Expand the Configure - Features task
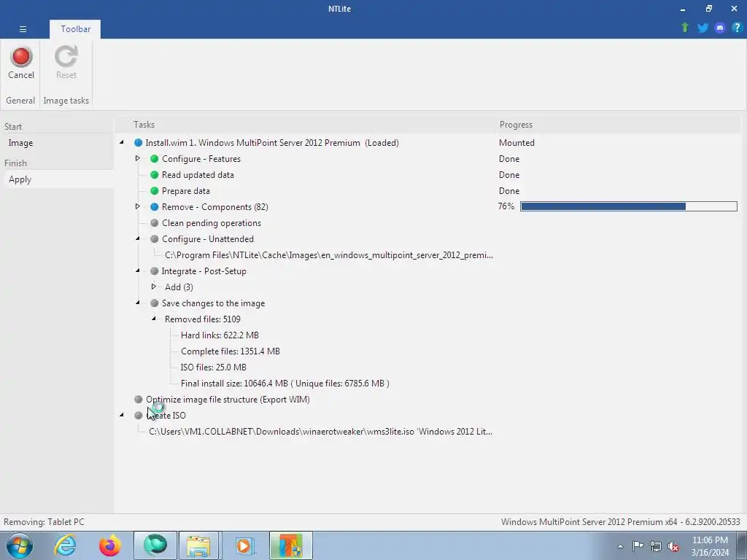Image resolution: width=747 pixels, height=560 pixels. coord(138,158)
